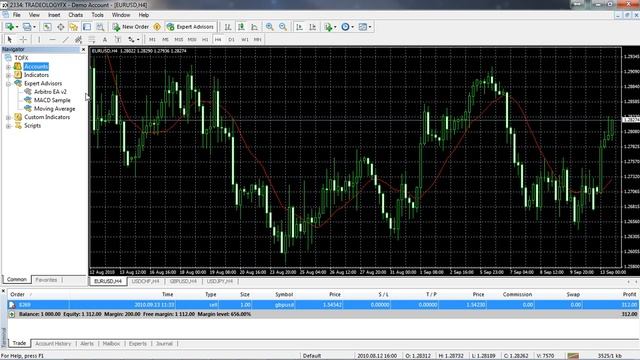This screenshot has height=360, width=640.
Task: Click the New Chart toolbar icon
Action: point(9,27)
